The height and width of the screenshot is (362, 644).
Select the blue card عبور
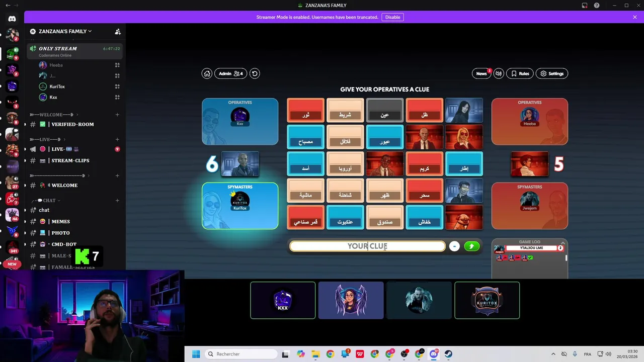coord(385,137)
